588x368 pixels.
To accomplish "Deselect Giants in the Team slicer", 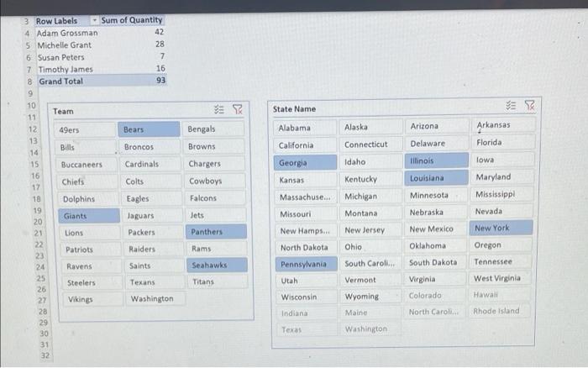I will (x=89, y=216).
